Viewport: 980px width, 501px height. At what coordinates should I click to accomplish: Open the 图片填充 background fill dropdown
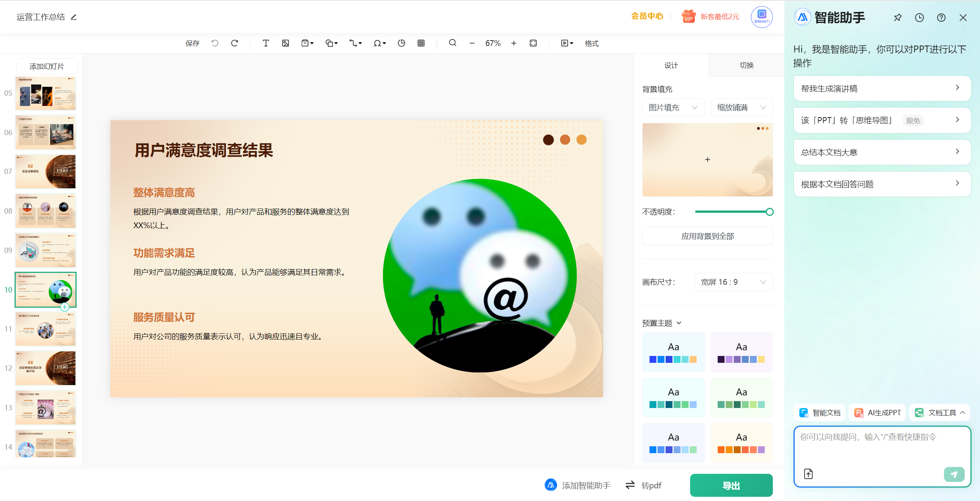[x=673, y=108]
